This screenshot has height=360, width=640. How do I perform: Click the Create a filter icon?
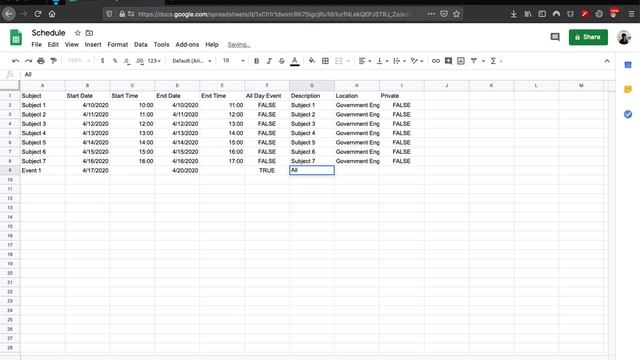[473, 61]
